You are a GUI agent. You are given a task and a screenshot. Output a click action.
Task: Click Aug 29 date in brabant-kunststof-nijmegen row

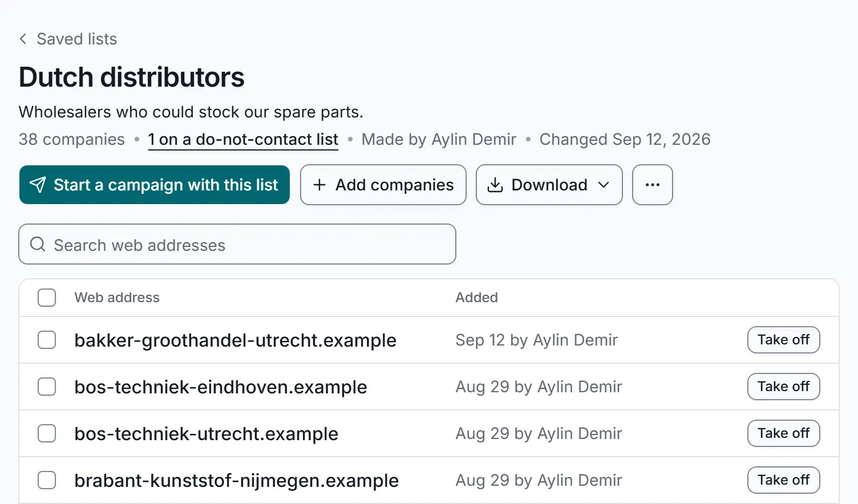539,481
